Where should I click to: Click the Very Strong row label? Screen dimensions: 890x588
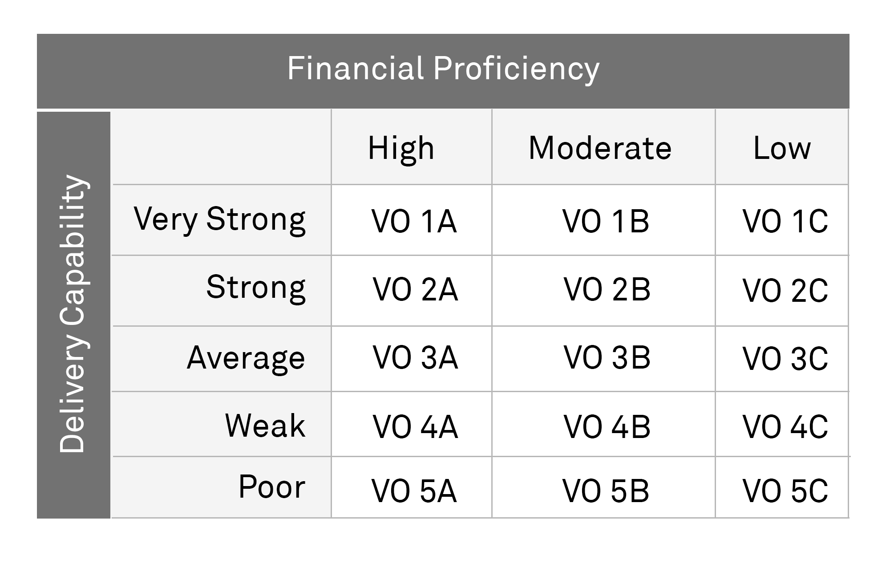click(x=220, y=219)
